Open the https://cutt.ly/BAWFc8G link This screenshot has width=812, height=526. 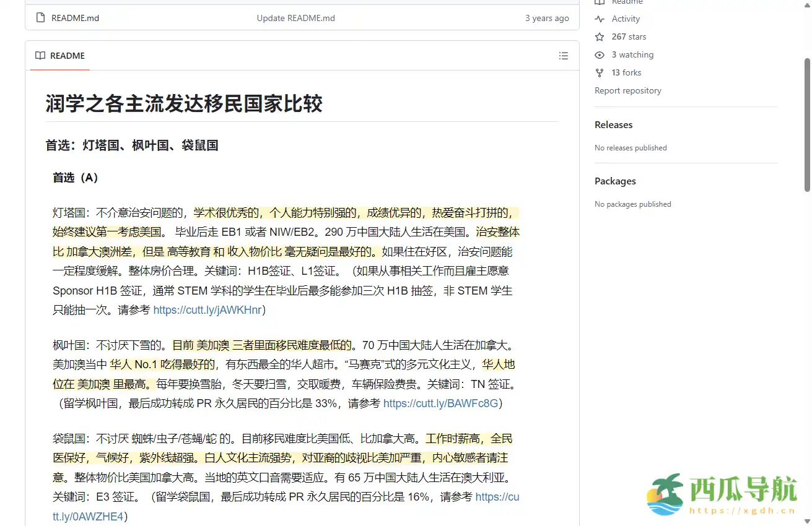coord(442,403)
